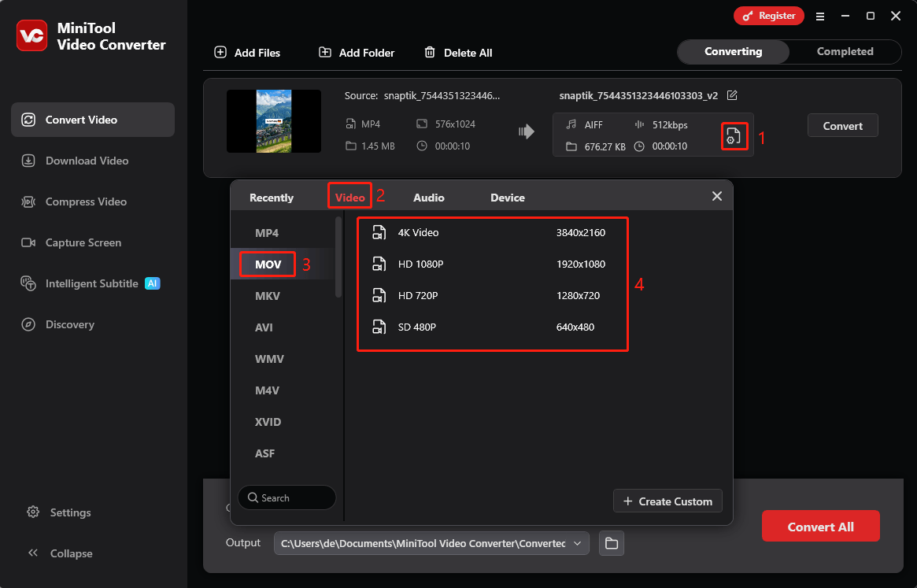Screen dimensions: 917x588
Task: Click the rename pencil icon for output file
Action: 732,94
